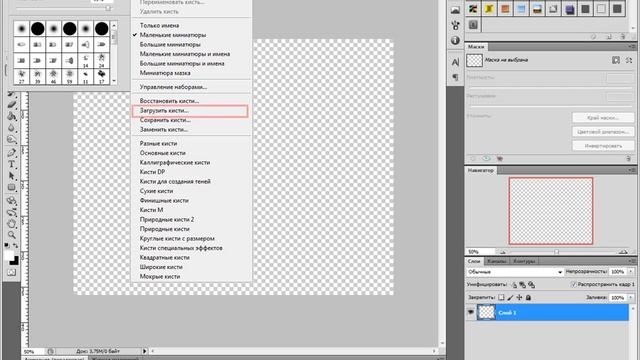Image resolution: width=640 pixels, height=360 pixels.
Task: Click yellow style swatch in Styles panel
Action: 489,9
